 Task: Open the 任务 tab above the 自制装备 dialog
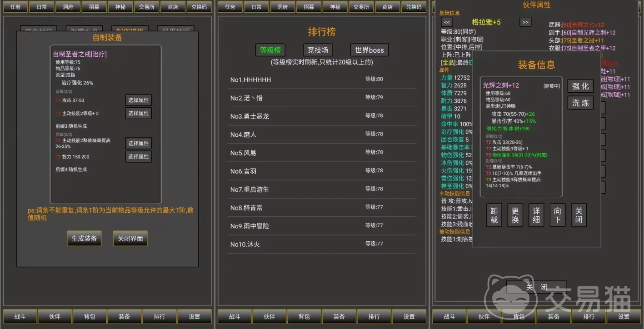point(15,7)
